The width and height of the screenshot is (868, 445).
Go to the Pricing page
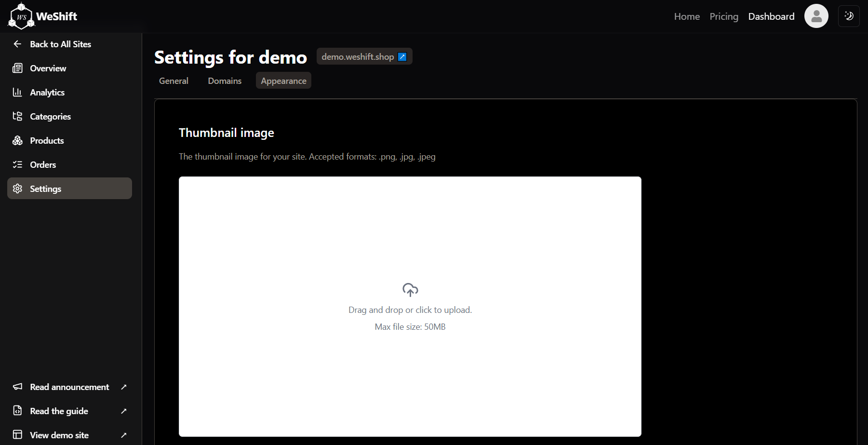[724, 16]
